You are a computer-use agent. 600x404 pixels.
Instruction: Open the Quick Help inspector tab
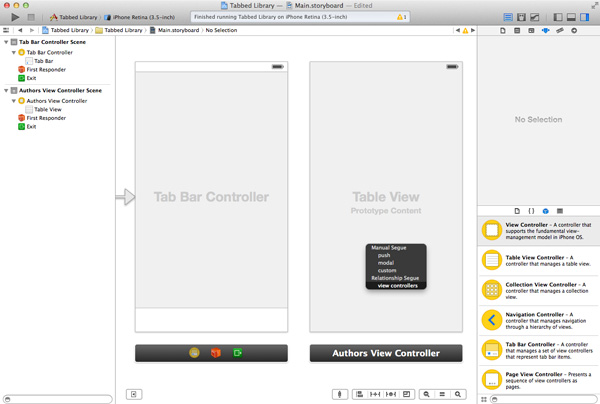click(x=517, y=31)
